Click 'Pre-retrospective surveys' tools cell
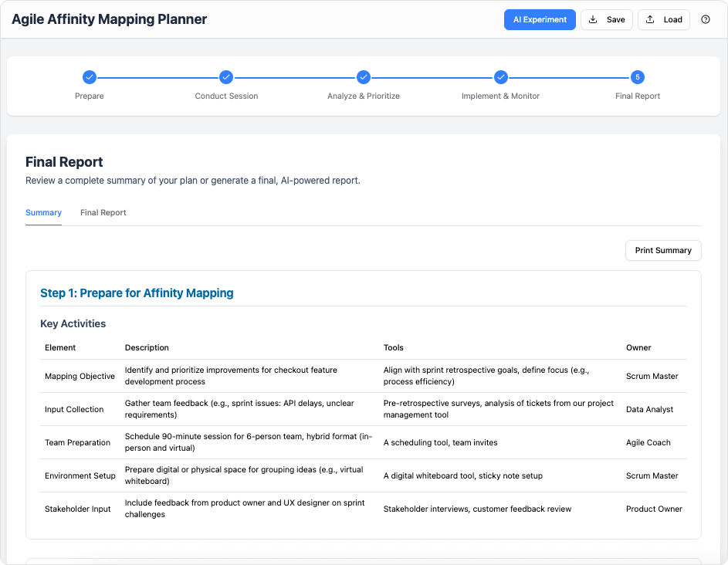Viewport: 728px width, 565px height. (498, 409)
